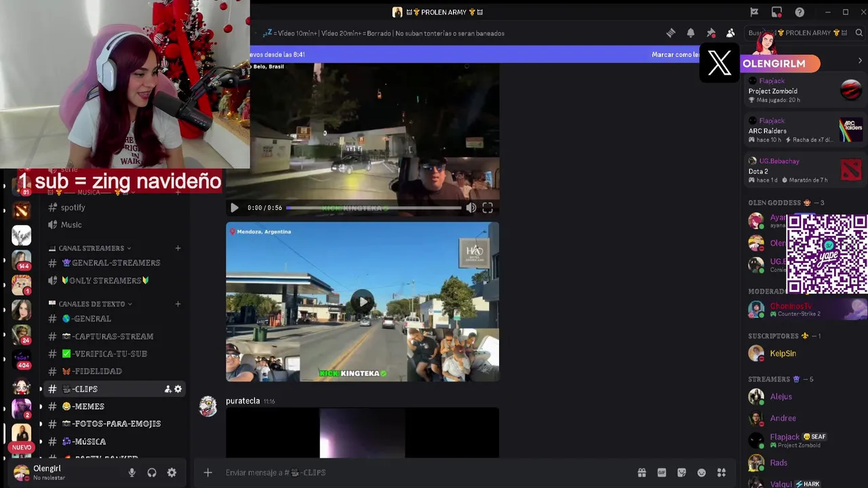Screen dimensions: 868x488
Task: Open the -MÚSICA text channel
Action: point(113,441)
